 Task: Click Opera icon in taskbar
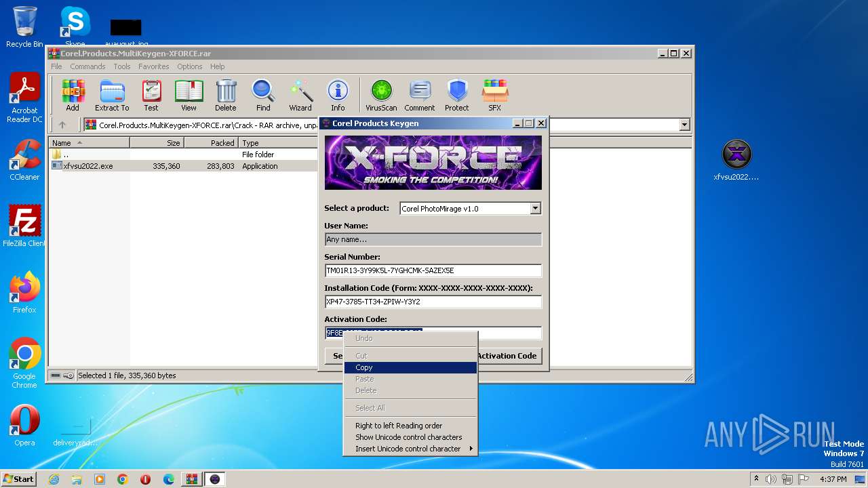click(146, 479)
